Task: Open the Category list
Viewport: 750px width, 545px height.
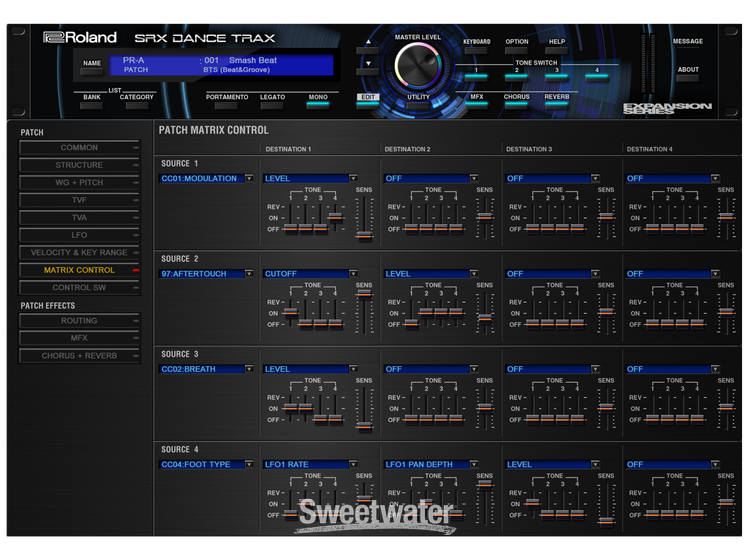Action: 137,105
